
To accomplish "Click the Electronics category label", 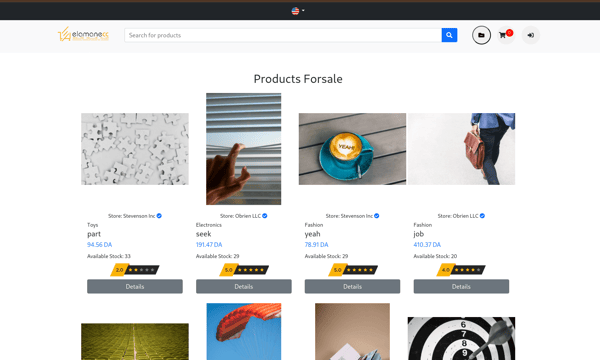I will pos(209,225).
